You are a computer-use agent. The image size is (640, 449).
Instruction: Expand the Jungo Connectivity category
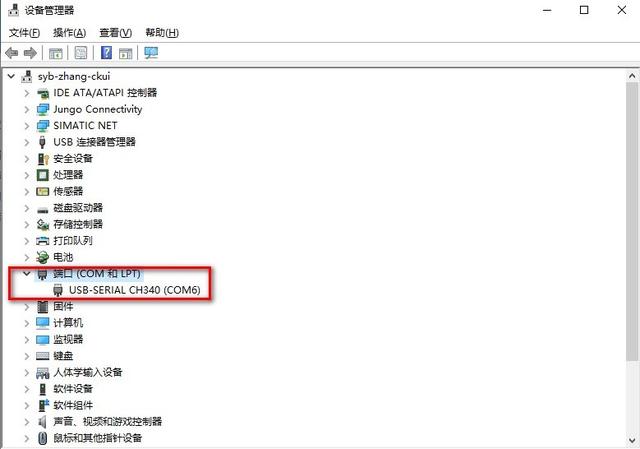pyautogui.click(x=27, y=109)
